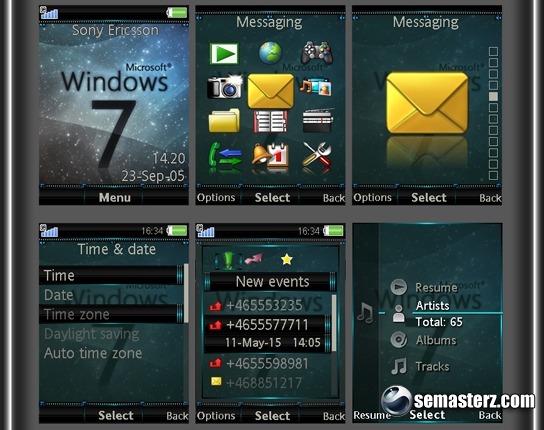Viewport: 544px width, 430px height.
Task: Click Options softkey on New events screen
Action: tap(216, 416)
